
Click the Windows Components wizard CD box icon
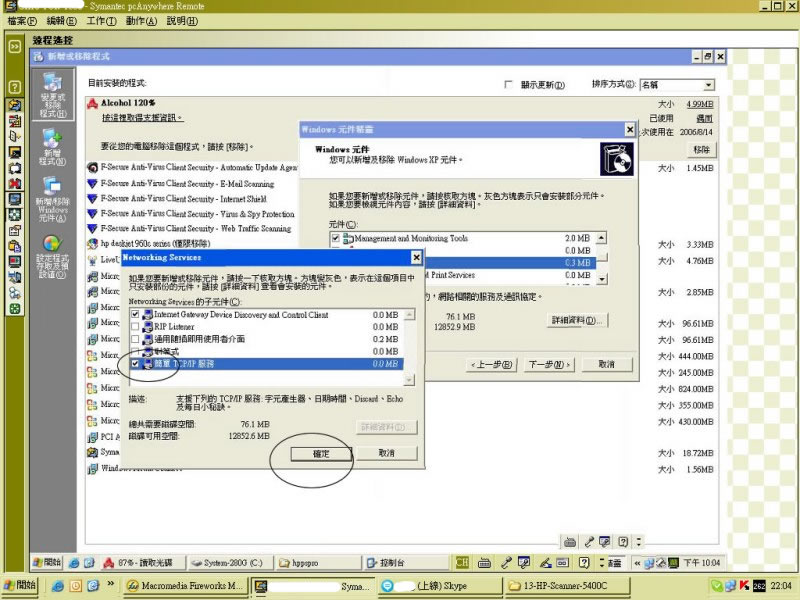tap(617, 159)
